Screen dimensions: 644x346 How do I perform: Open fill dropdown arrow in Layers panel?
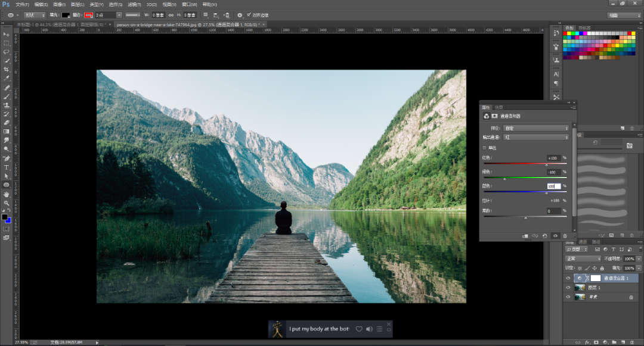pyautogui.click(x=639, y=268)
